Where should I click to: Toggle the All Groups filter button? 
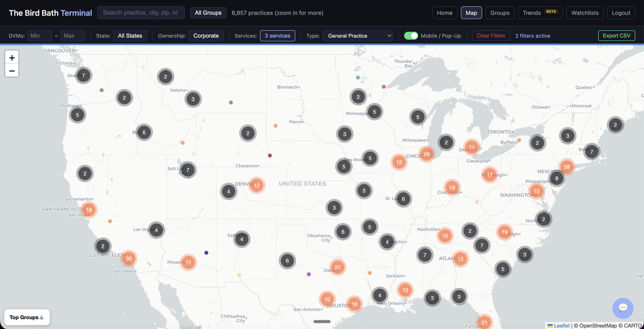208,13
